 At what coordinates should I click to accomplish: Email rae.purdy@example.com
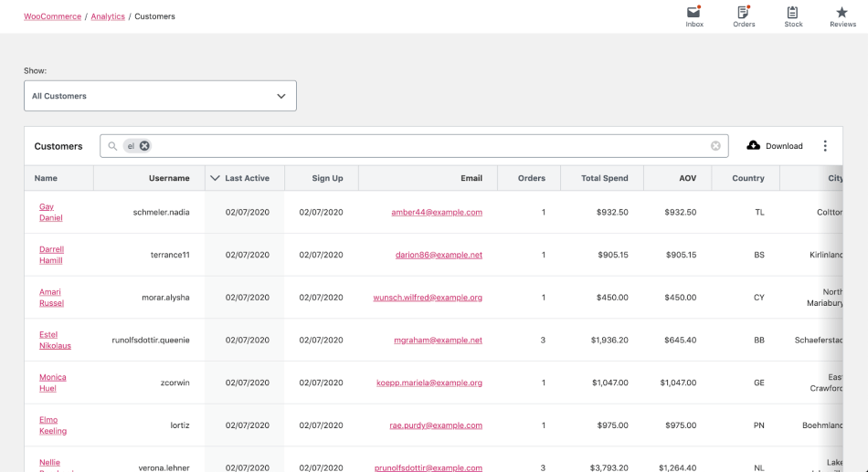tap(436, 425)
